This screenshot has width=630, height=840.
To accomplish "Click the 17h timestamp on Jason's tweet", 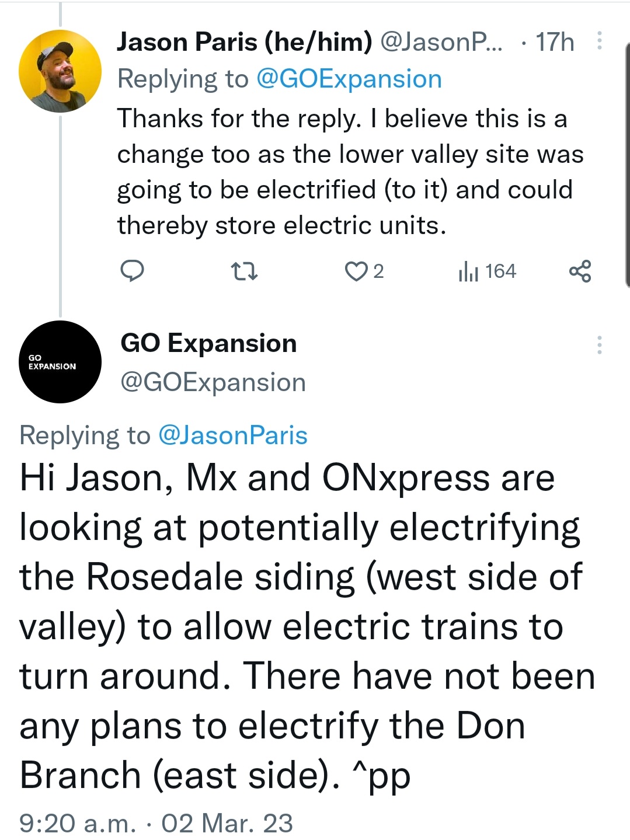I will (555, 42).
